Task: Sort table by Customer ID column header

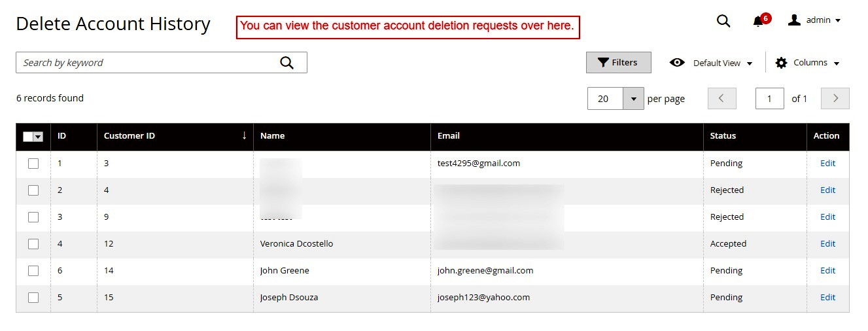Action: point(130,136)
